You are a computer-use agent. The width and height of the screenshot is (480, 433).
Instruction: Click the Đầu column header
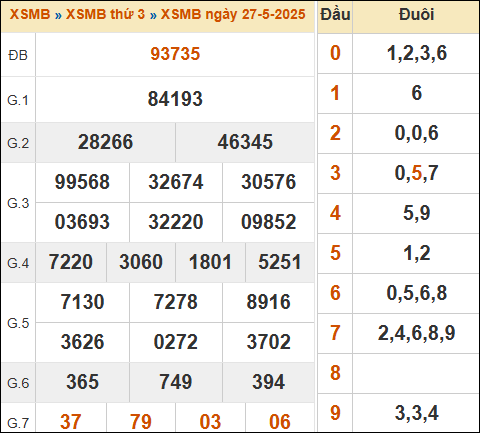click(335, 15)
